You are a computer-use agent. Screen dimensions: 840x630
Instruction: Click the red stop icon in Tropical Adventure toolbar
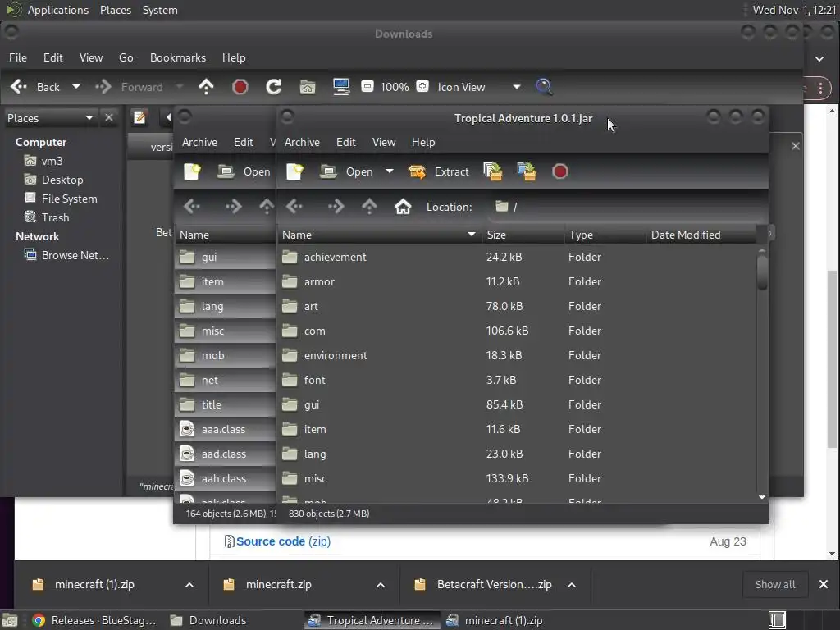pos(559,172)
